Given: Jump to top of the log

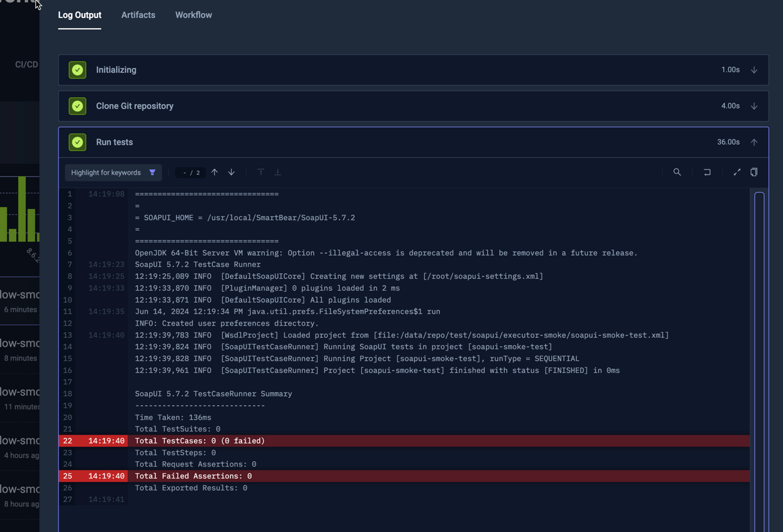Looking at the screenshot, I should tap(261, 172).
